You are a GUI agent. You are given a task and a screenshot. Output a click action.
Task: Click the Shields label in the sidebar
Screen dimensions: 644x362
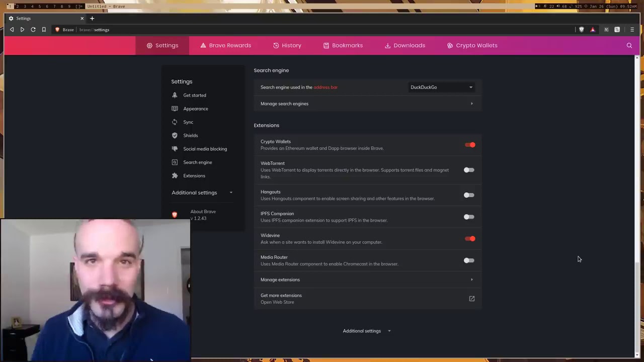coord(191,135)
